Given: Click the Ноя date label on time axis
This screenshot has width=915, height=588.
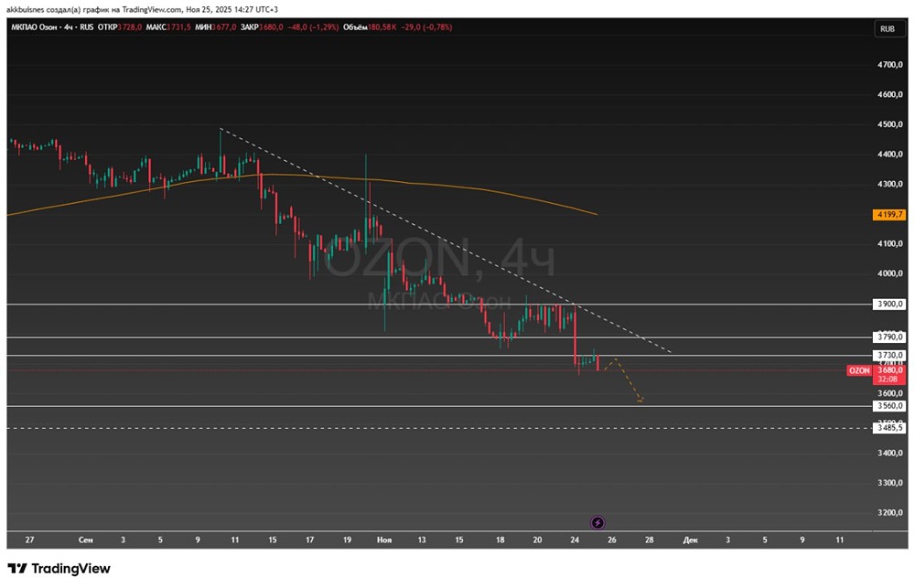Looking at the screenshot, I should tap(384, 540).
